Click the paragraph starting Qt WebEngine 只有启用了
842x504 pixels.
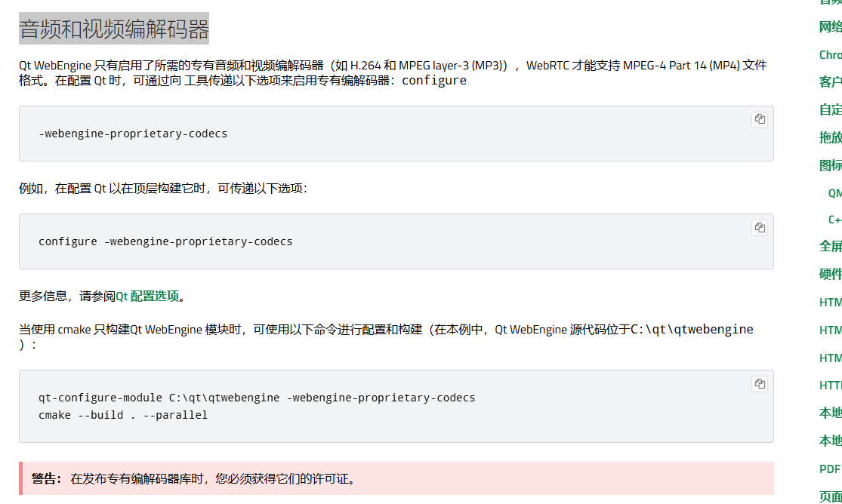(x=393, y=73)
